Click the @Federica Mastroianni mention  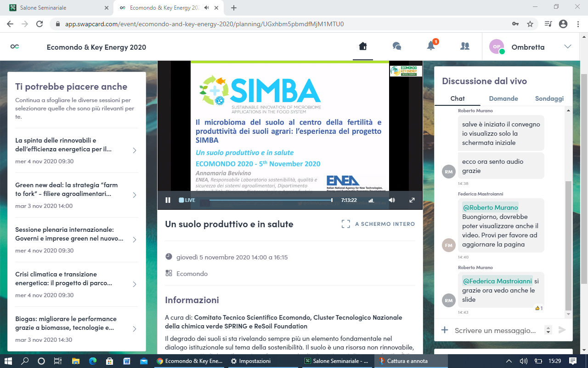[x=498, y=281]
